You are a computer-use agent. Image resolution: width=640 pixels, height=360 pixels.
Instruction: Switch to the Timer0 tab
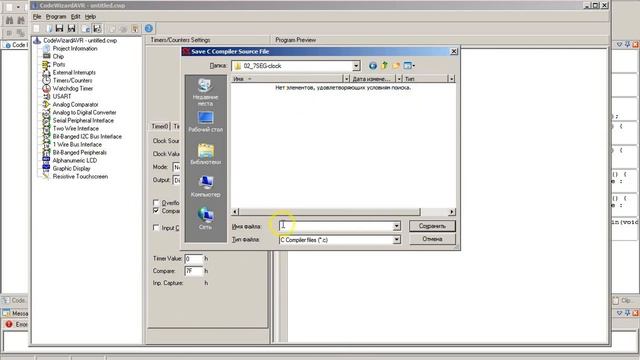tap(160, 127)
